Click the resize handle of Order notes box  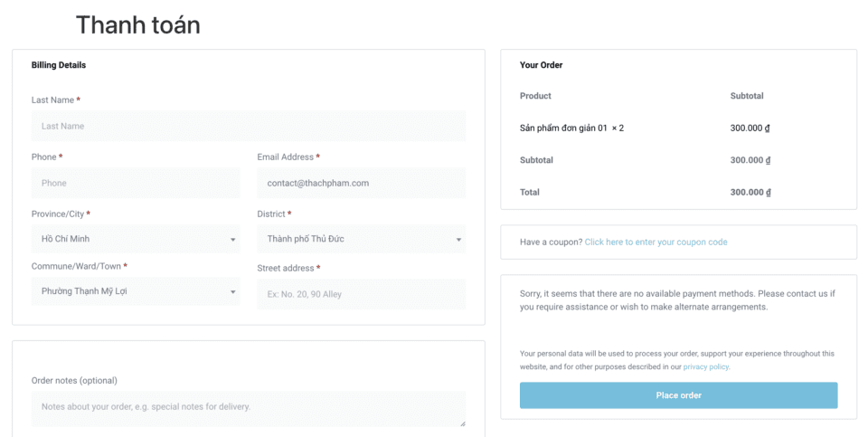tap(462, 423)
